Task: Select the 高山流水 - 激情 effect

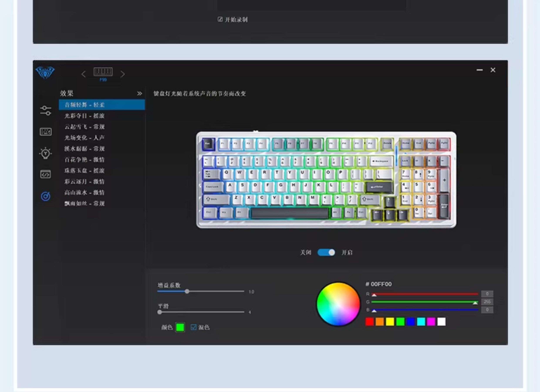Action: 84,193
